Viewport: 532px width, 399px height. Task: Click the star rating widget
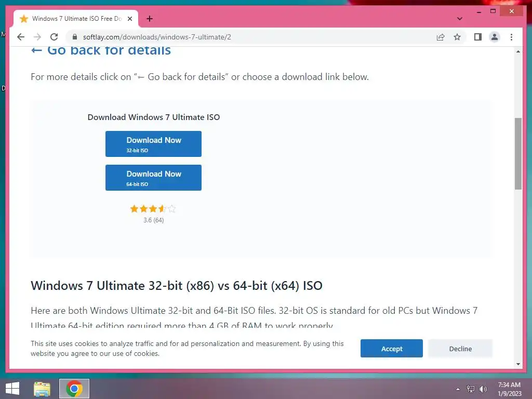pos(153,209)
